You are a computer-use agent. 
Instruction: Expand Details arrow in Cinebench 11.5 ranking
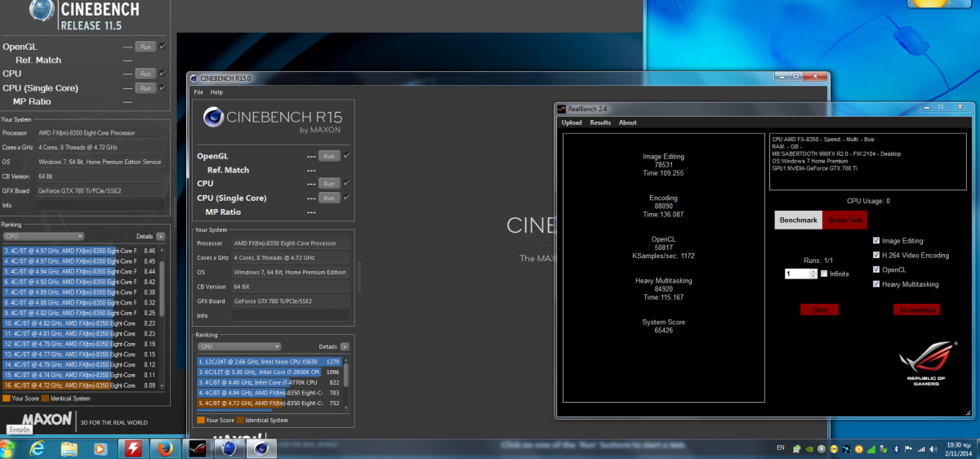[x=160, y=235]
